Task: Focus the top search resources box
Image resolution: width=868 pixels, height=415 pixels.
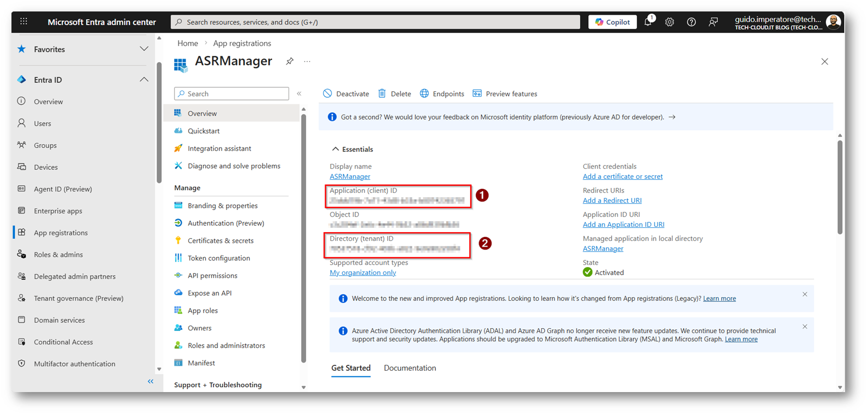Action: click(x=375, y=22)
